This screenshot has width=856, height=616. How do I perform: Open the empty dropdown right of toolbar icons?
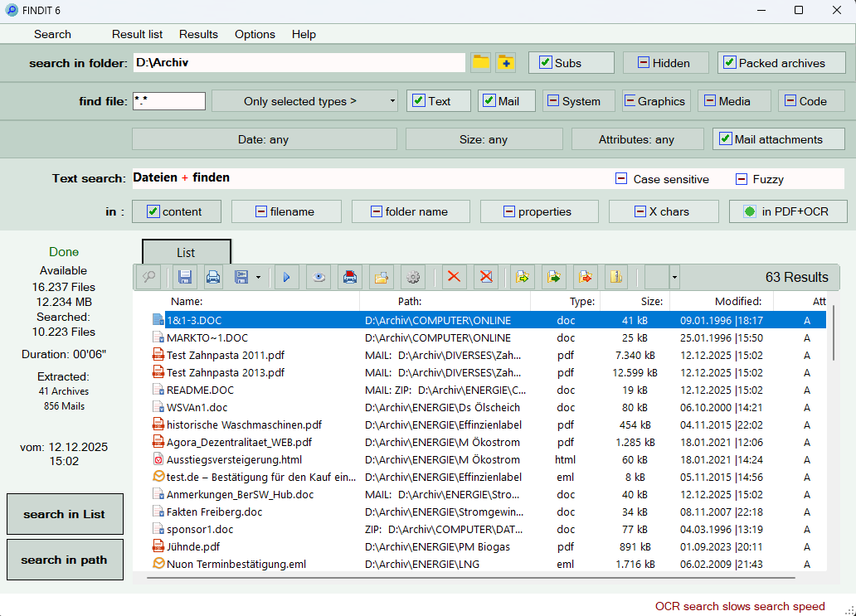coord(674,277)
